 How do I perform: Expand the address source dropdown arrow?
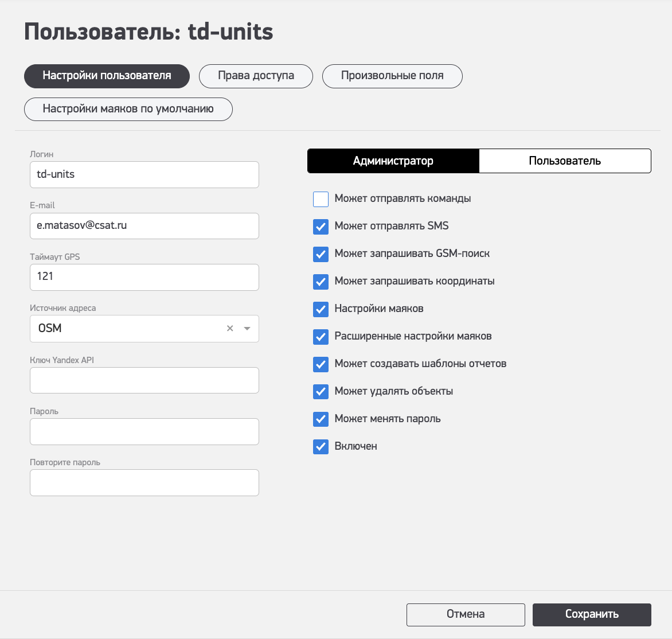(247, 329)
